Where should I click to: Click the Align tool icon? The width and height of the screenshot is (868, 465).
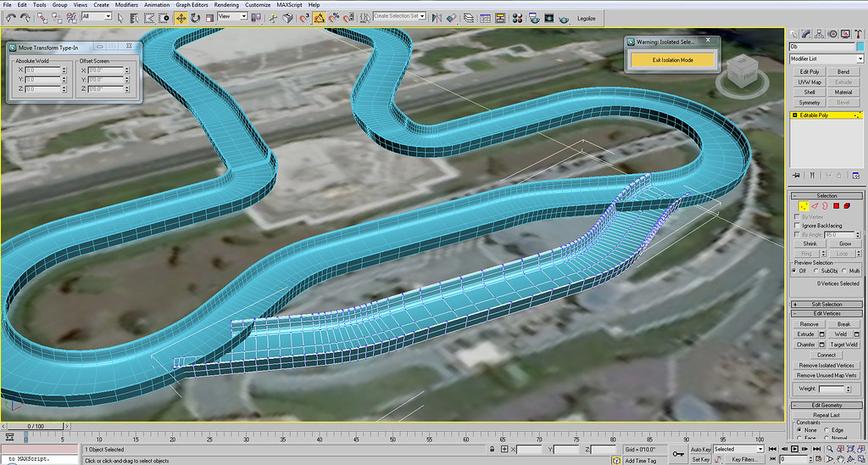click(452, 18)
